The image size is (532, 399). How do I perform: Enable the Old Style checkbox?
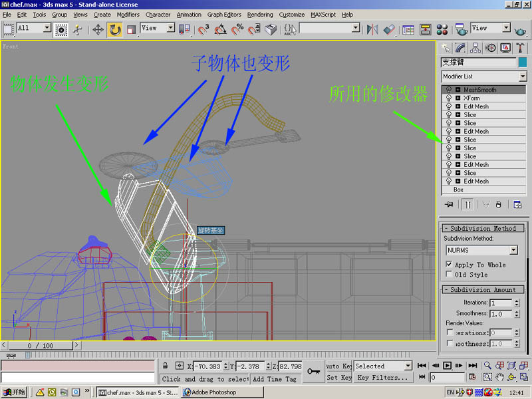[x=449, y=274]
